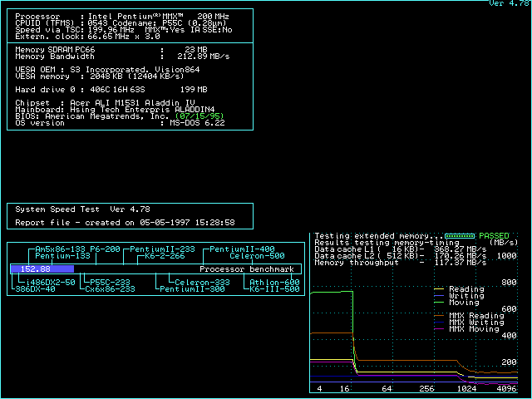532x399 pixels.
Task: Select the 'Athlon-600' reference label
Action: (274, 283)
